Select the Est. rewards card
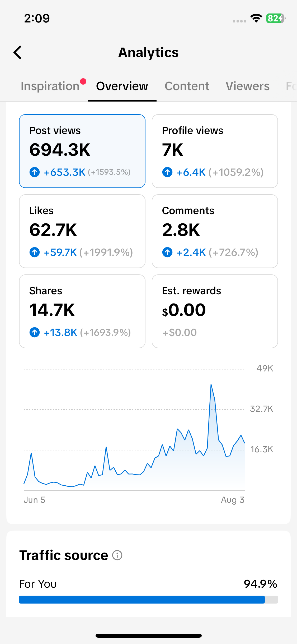This screenshot has height=644, width=297. click(215, 311)
